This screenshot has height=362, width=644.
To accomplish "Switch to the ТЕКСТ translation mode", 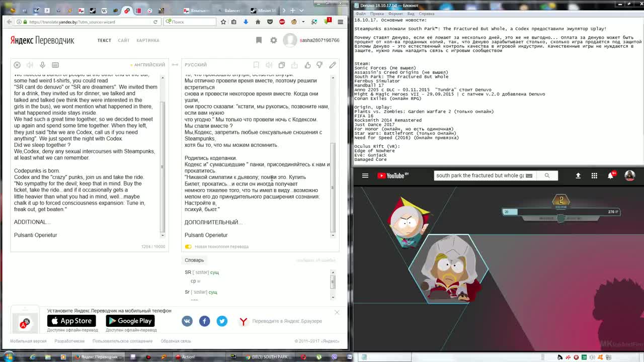I will (x=104, y=40).
